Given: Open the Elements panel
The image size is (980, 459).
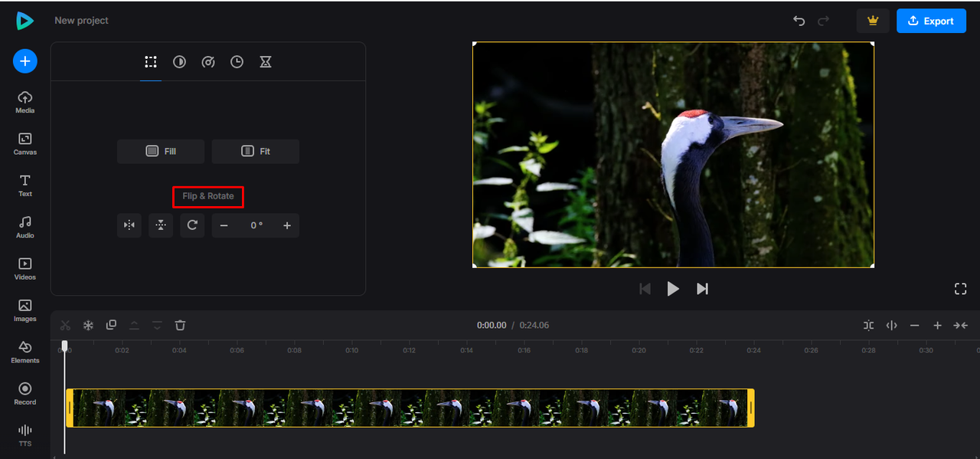Looking at the screenshot, I should coord(25,352).
